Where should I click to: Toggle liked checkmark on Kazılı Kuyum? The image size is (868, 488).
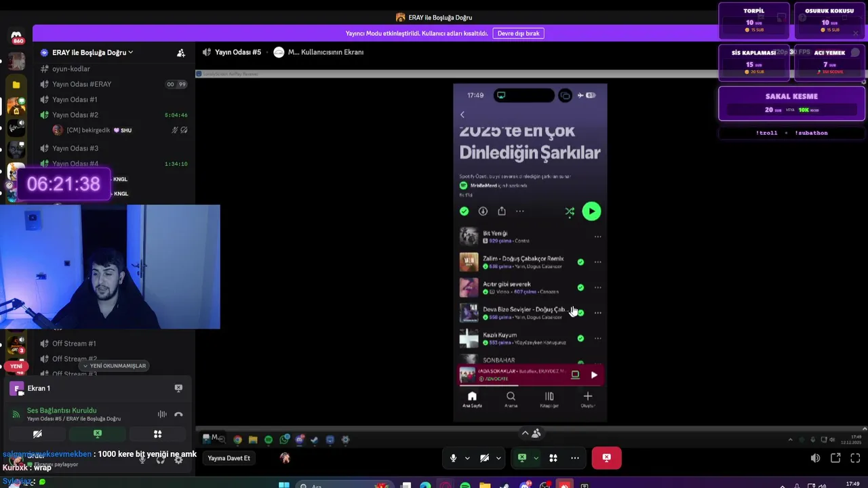pyautogui.click(x=580, y=338)
